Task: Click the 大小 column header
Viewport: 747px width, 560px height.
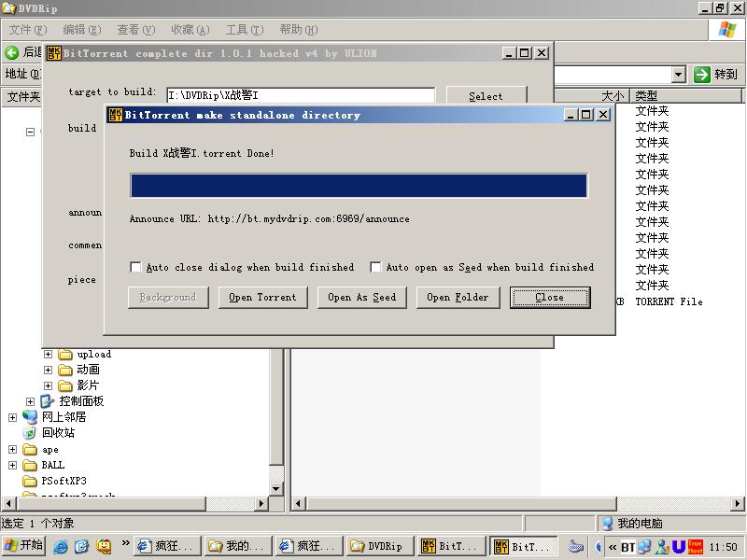Action: click(x=592, y=96)
